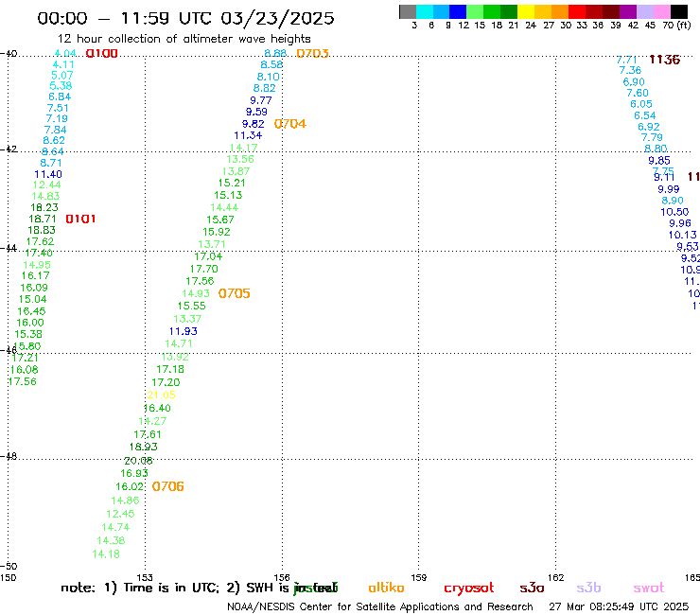Screen dimensions: 700x615
Task: Click the wave height reading 9.85
Action: click(x=659, y=160)
